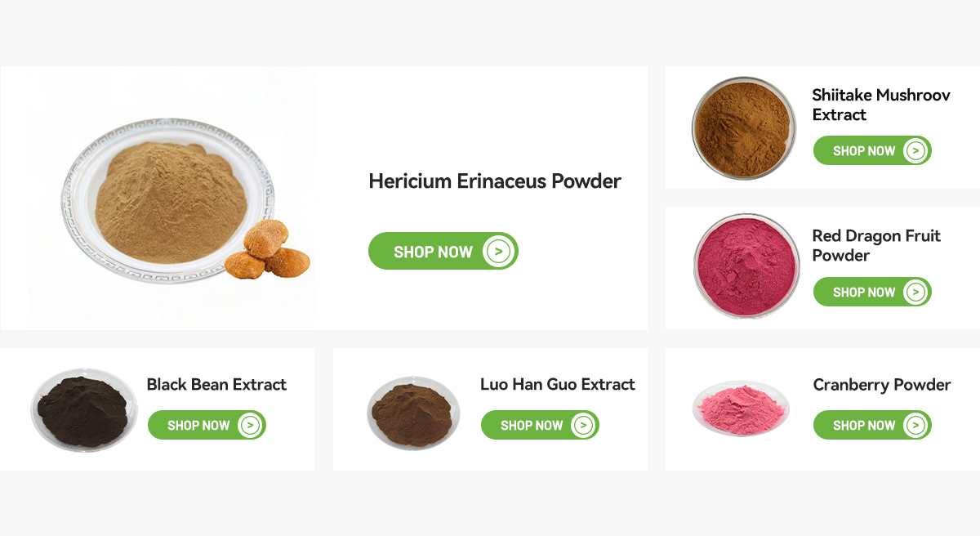Viewport: 980px width, 536px height.
Task: View the Shiitake Mushroom extract image
Action: pyautogui.click(x=743, y=128)
